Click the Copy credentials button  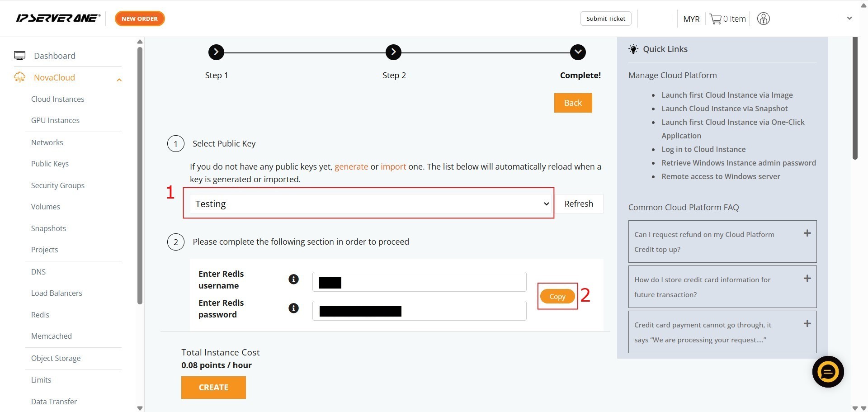point(557,296)
